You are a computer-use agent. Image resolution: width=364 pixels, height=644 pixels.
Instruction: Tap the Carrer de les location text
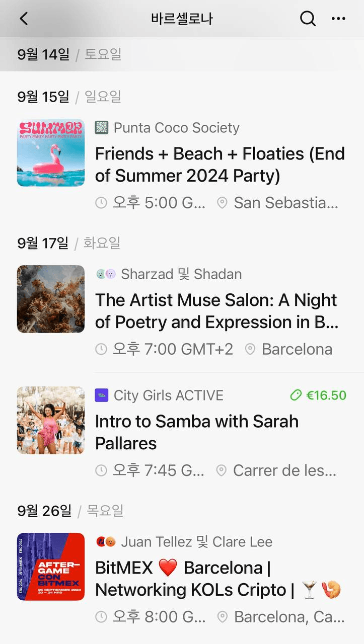pyautogui.click(x=284, y=470)
